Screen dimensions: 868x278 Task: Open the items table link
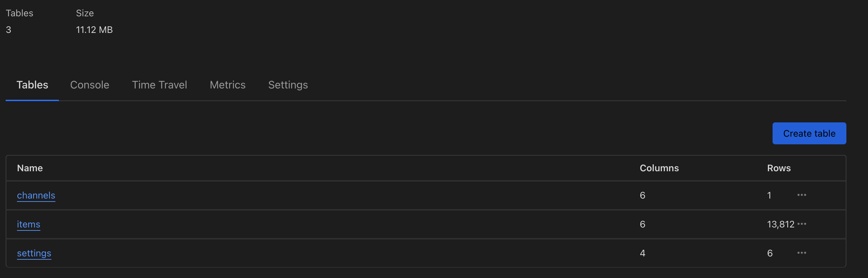point(29,224)
